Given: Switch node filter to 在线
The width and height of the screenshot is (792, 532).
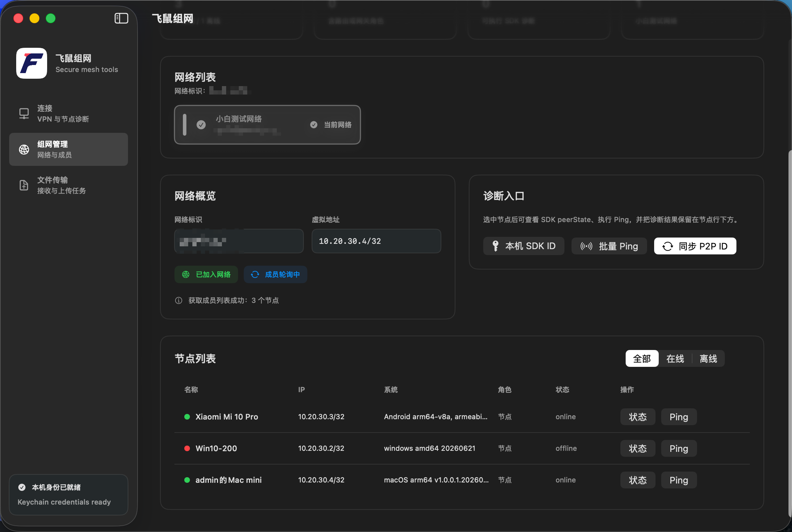Looking at the screenshot, I should tap(675, 358).
